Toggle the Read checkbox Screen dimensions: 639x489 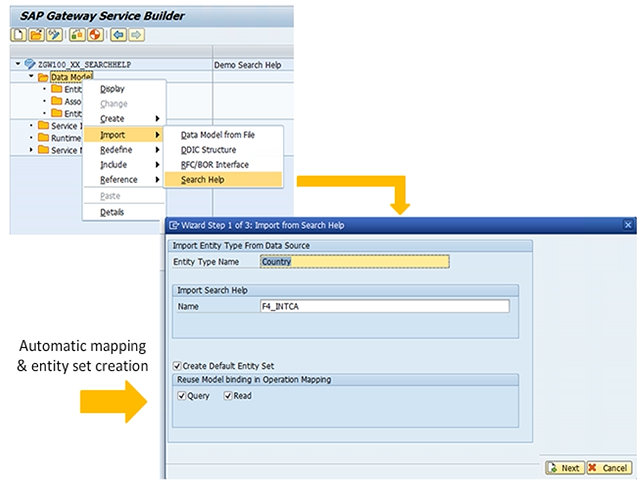coord(229,396)
